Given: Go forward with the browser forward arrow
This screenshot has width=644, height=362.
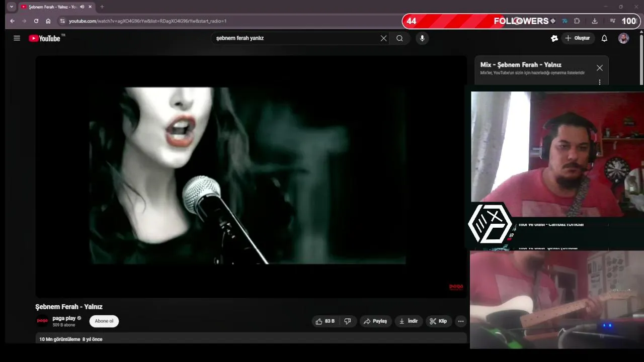Looking at the screenshot, I should coord(24,21).
